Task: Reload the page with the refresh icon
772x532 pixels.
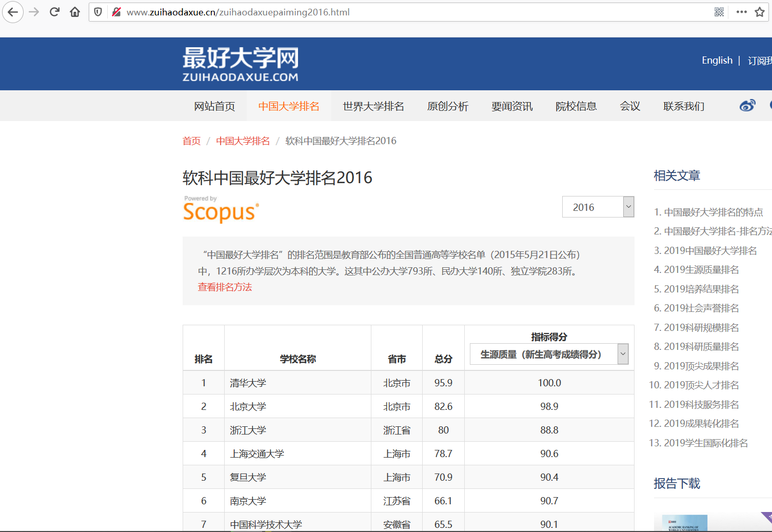Action: click(54, 12)
